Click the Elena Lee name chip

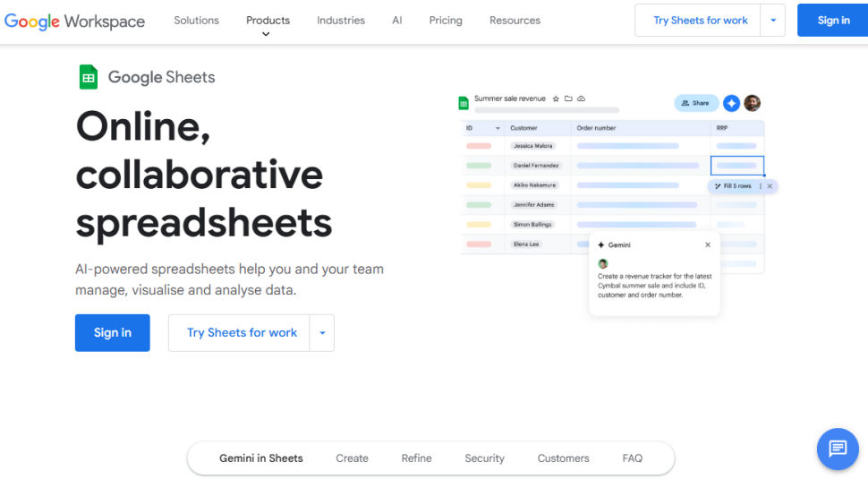(x=526, y=244)
